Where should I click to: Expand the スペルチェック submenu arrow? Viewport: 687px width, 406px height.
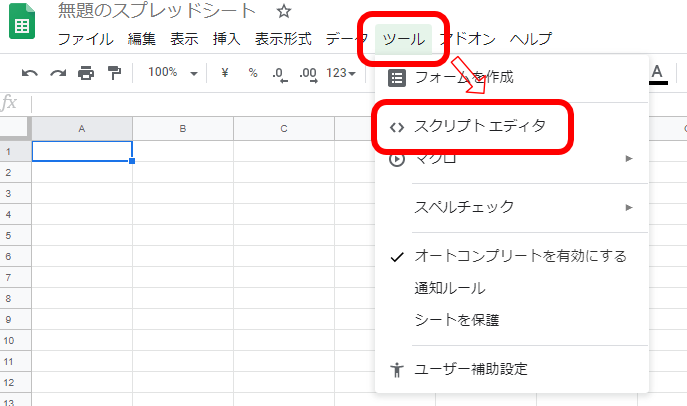click(x=629, y=207)
